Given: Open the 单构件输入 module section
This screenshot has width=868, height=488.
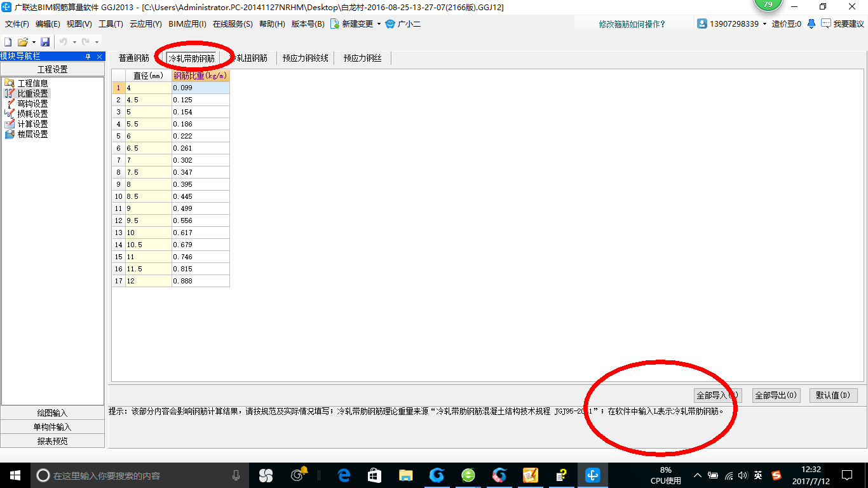Looking at the screenshot, I should coord(52,427).
